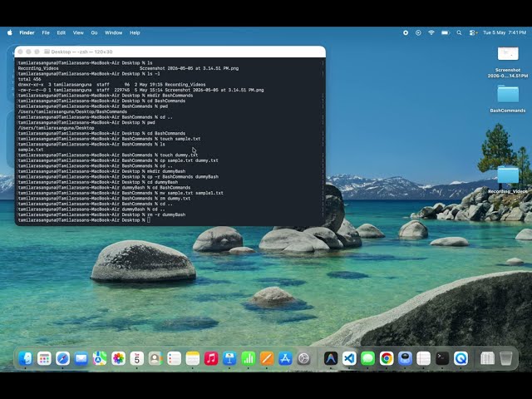Click the 'touch dummy.txt' command line

tap(108, 155)
